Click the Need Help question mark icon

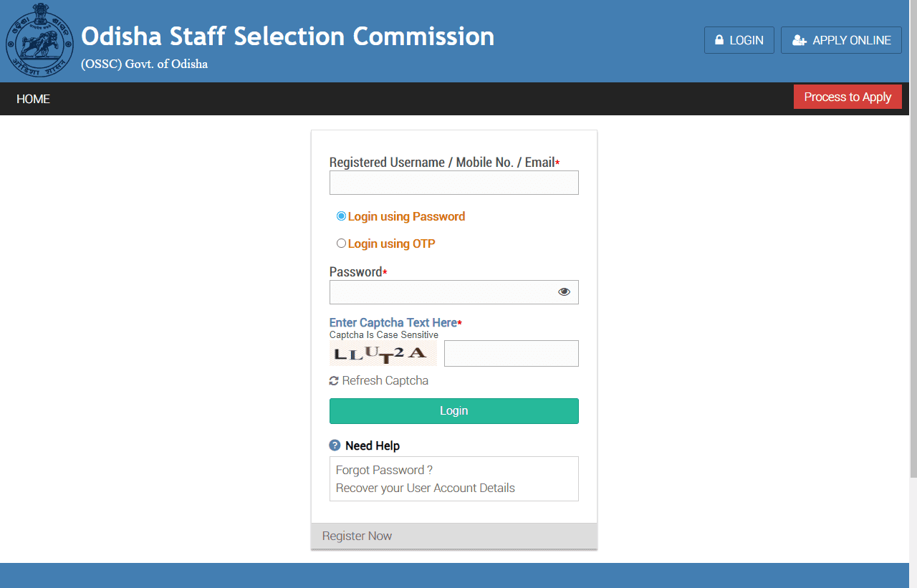click(335, 445)
